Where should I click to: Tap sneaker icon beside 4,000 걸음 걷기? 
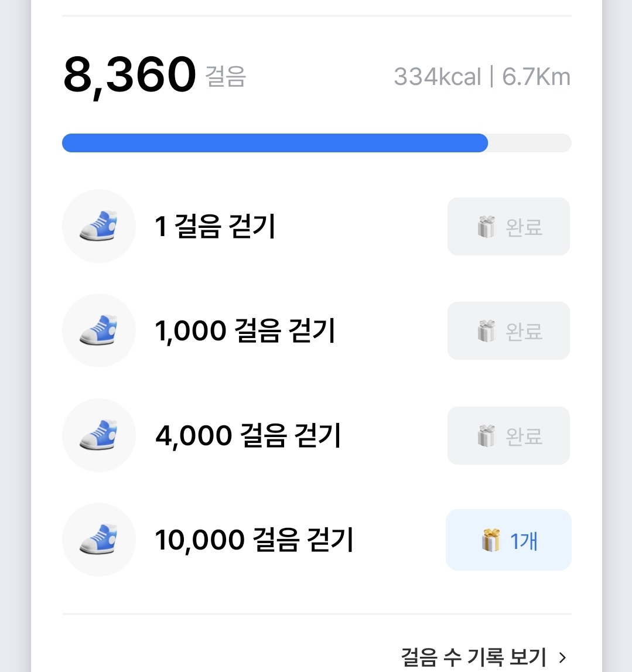(98, 435)
